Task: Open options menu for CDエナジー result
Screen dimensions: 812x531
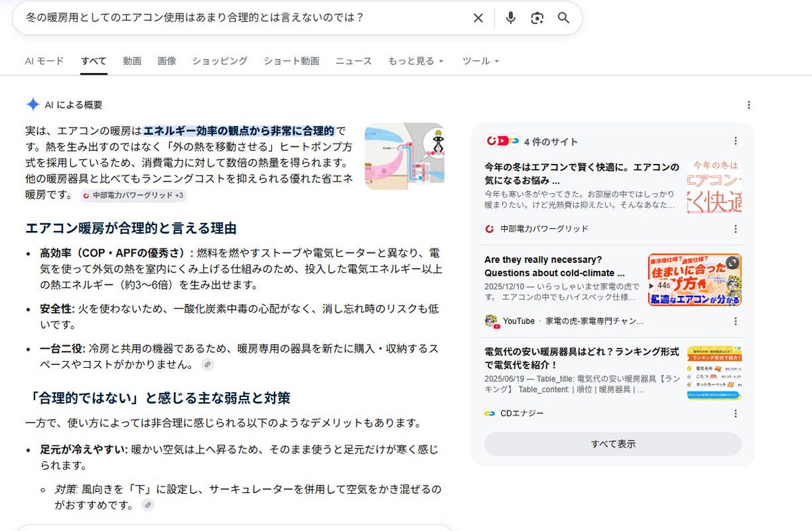Action: pyautogui.click(x=736, y=413)
